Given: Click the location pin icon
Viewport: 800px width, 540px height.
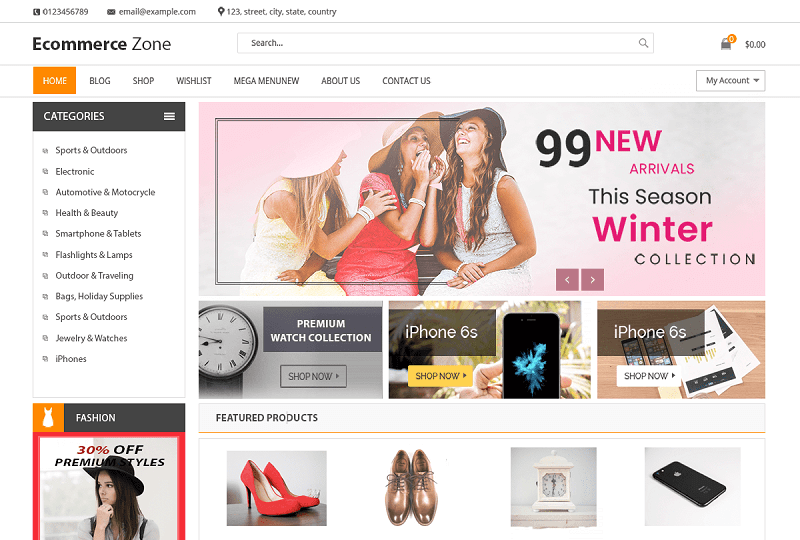Looking at the screenshot, I should pos(221,11).
